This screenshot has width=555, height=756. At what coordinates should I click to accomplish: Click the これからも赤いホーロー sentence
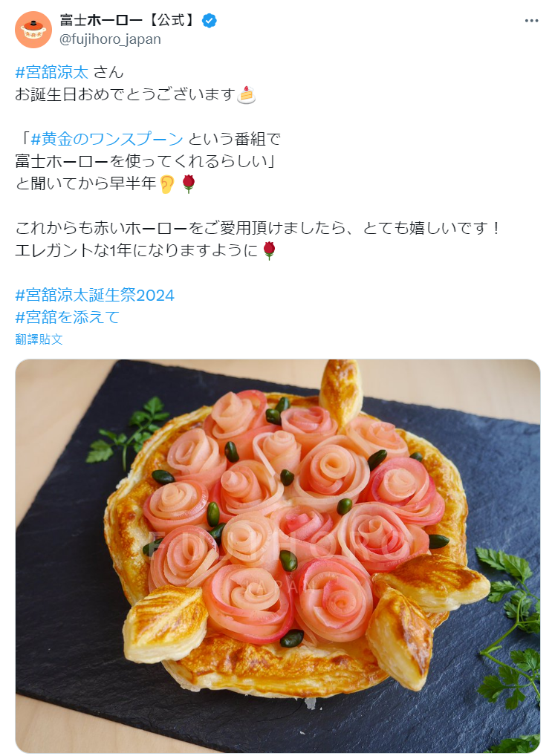point(258,228)
